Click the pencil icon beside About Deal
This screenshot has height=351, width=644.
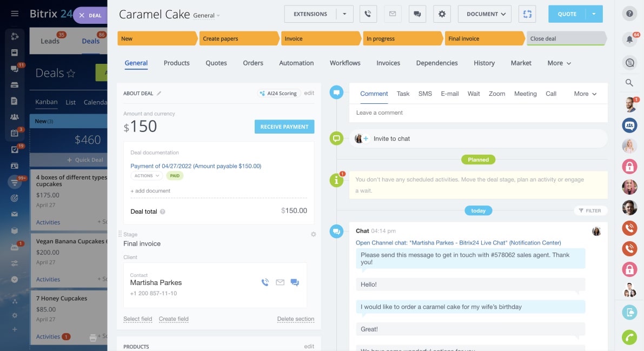point(159,94)
